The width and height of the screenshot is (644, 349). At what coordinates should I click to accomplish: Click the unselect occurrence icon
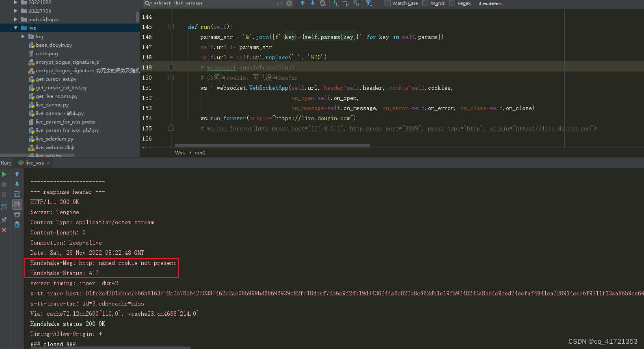point(346,3)
